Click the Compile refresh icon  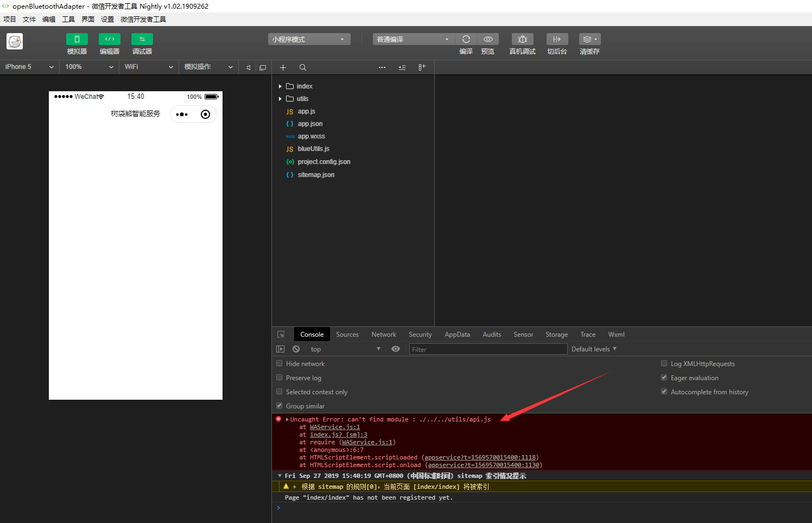[466, 39]
